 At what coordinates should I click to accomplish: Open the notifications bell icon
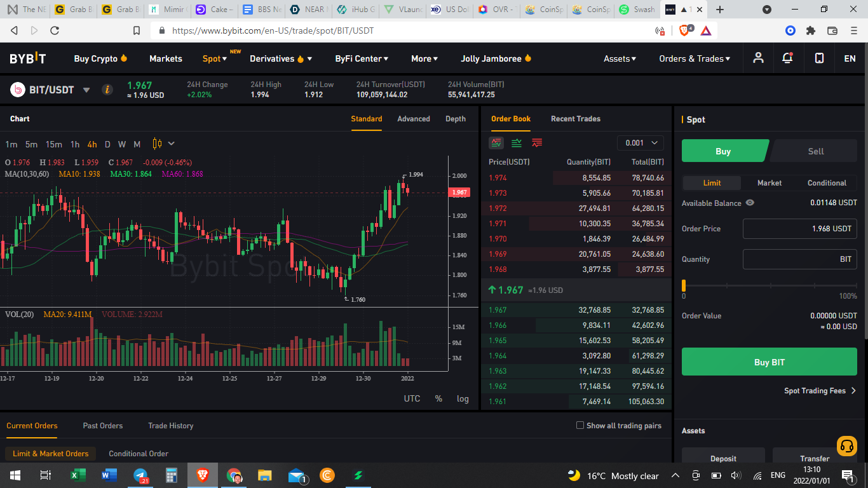pyautogui.click(x=787, y=58)
